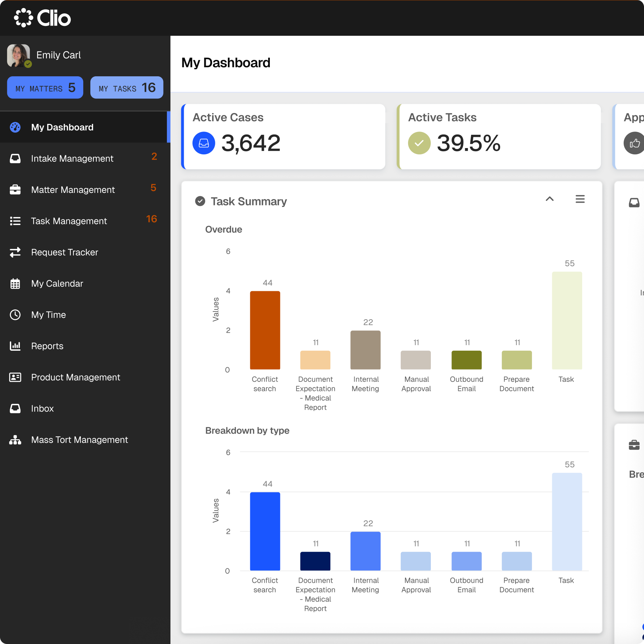Open My Tasks 16 button
This screenshot has width=644, height=644.
127,87
